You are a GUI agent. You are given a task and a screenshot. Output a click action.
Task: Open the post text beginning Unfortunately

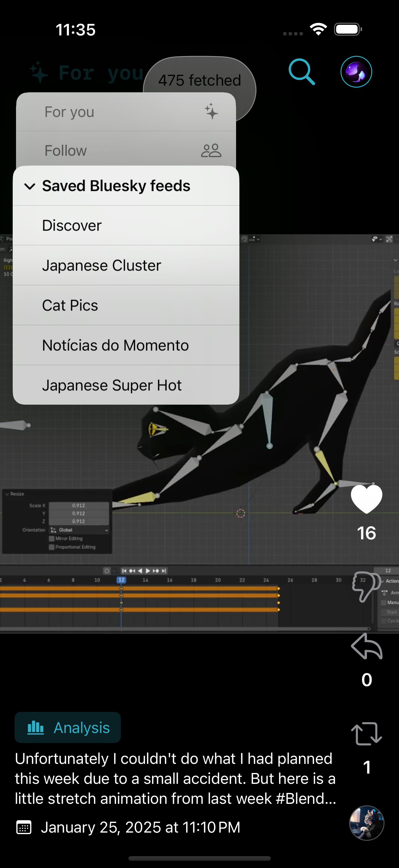click(175, 778)
